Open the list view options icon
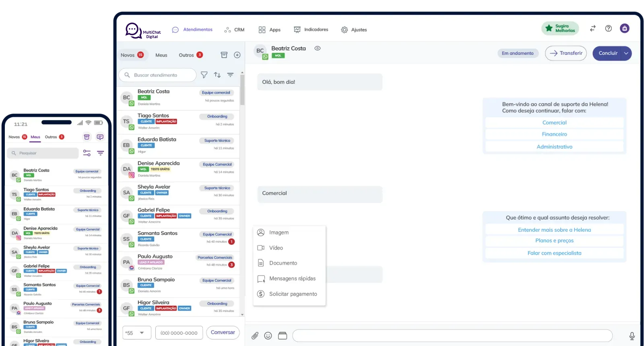Image resolution: width=644 pixels, height=346 pixels. tap(230, 75)
